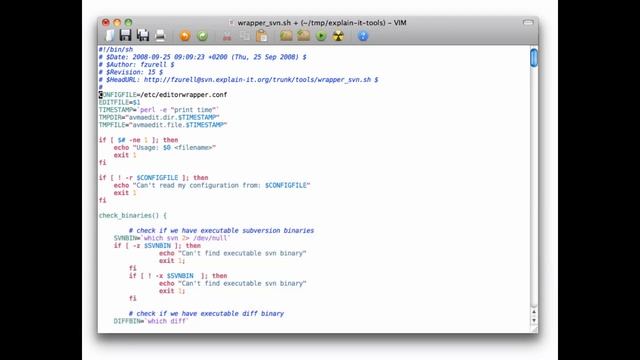
Task: Click '/etc/editorwrapper.conf' path text
Action: click(x=184, y=95)
